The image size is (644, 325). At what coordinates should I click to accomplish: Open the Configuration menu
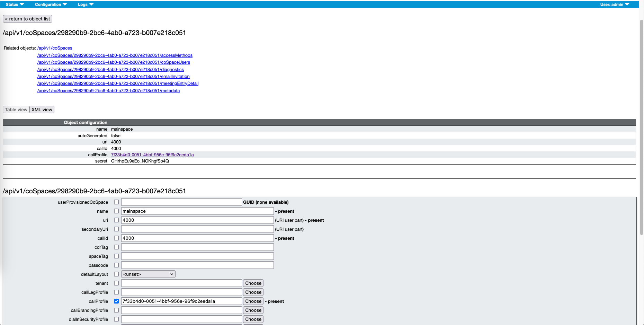click(x=51, y=5)
